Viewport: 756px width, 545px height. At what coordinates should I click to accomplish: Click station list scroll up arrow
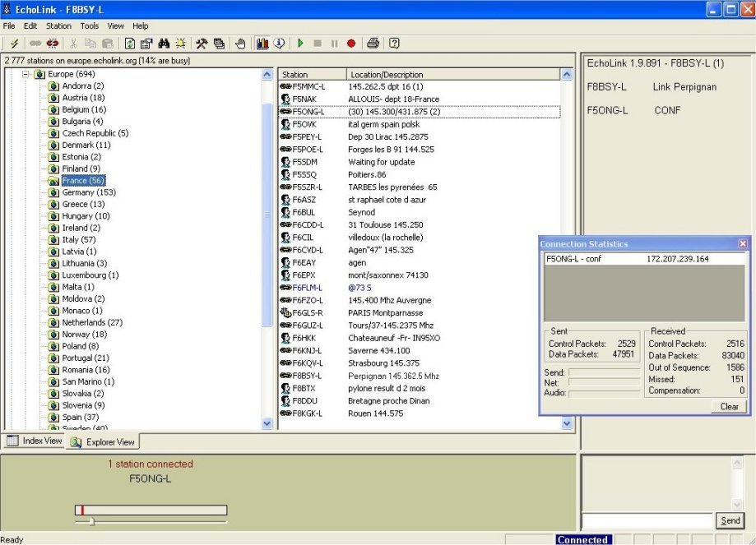pyautogui.click(x=567, y=74)
